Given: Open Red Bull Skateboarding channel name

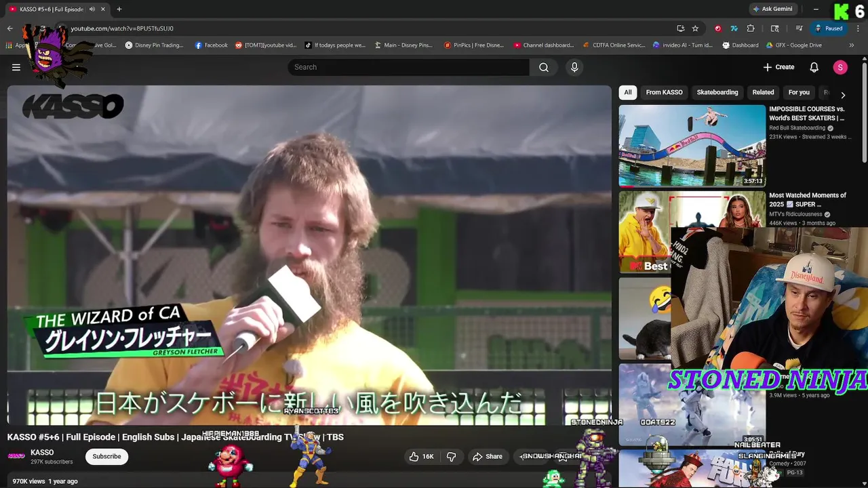Looking at the screenshot, I should tap(797, 128).
